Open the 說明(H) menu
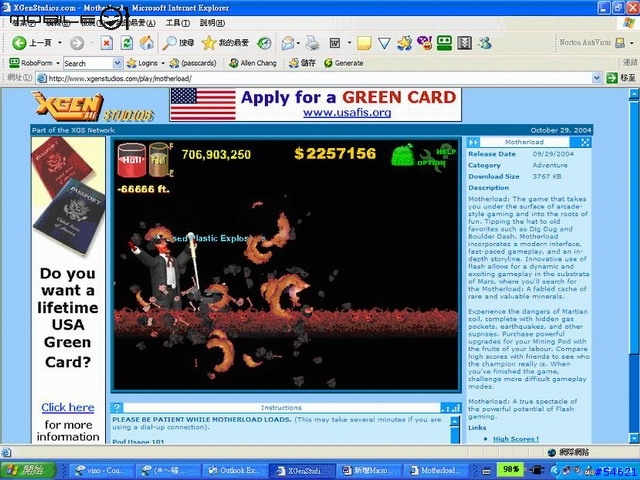Screen dimensions: 640x480 point(212,23)
